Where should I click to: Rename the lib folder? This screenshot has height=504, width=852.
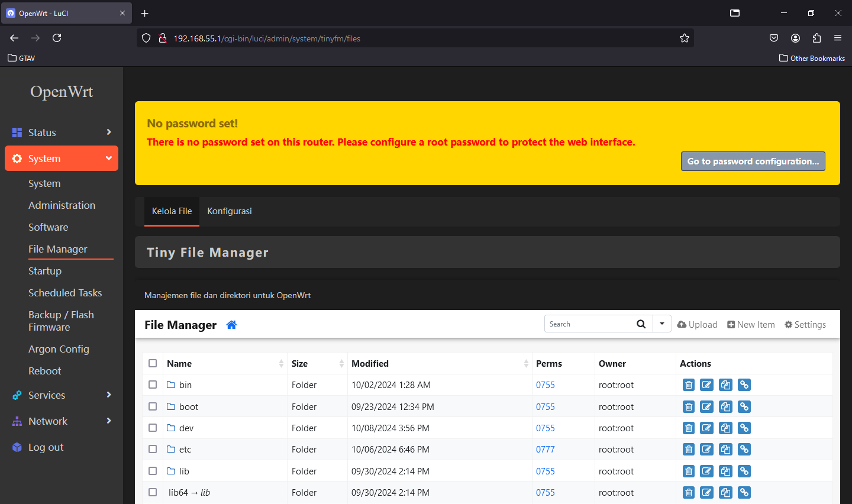click(707, 471)
